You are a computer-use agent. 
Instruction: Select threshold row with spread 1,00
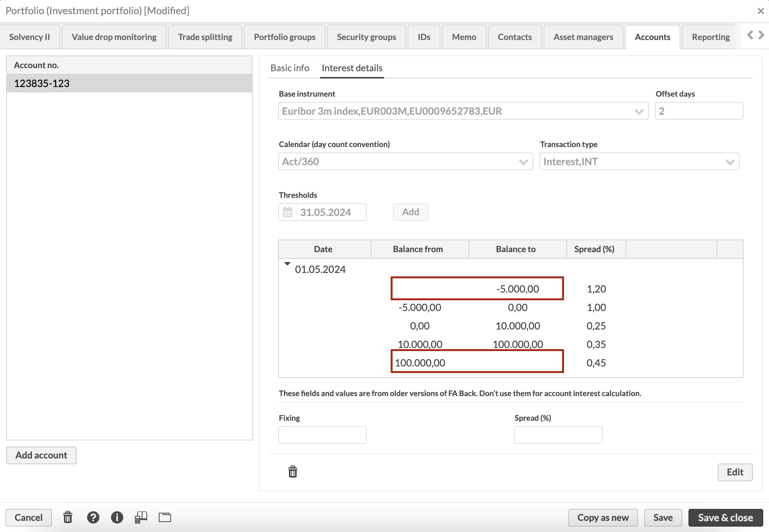(510, 307)
